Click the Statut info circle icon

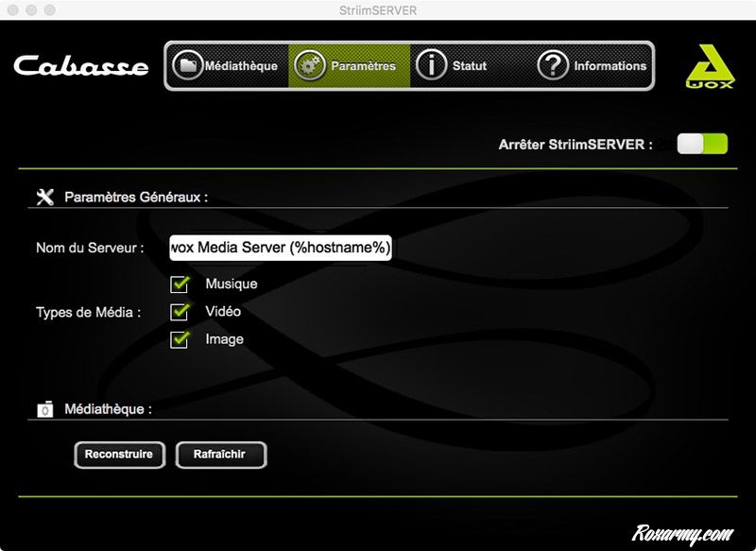432,66
